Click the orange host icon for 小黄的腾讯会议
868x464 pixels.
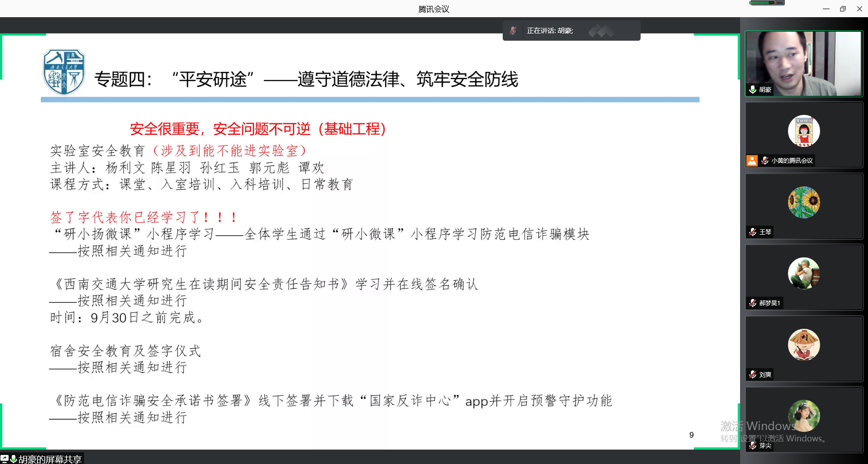point(752,161)
